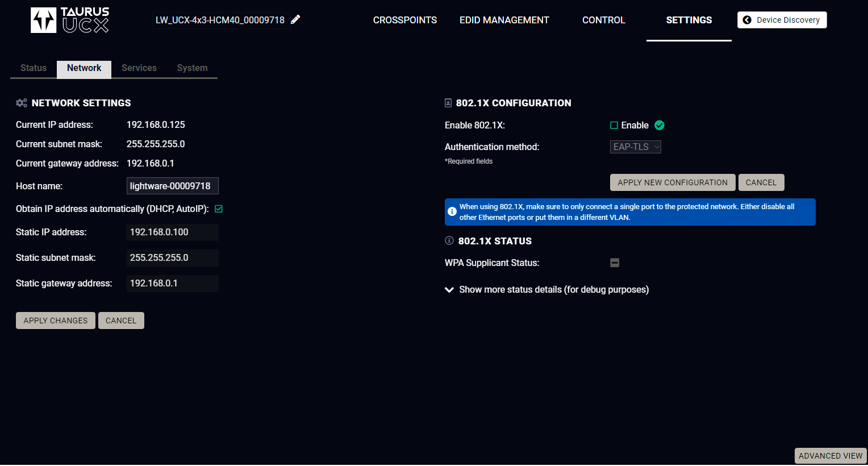Open the Crosspoints menu
868x466 pixels.
[405, 20]
